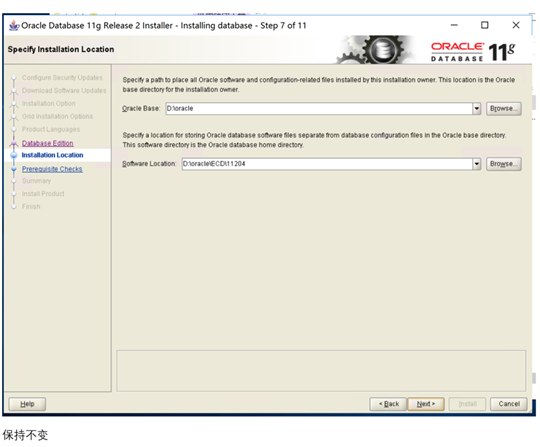Click the Finish step label
Screen dimensions: 540x447
pos(31,207)
